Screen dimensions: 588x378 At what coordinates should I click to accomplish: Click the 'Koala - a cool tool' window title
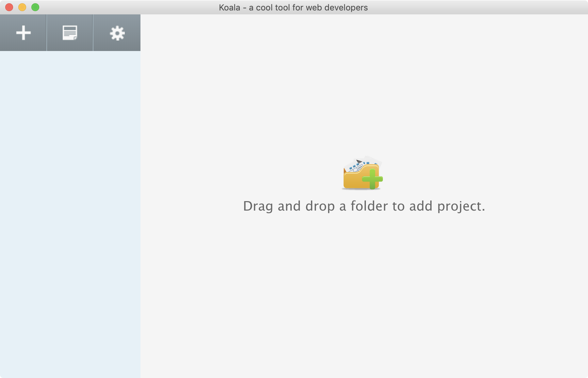(x=293, y=8)
